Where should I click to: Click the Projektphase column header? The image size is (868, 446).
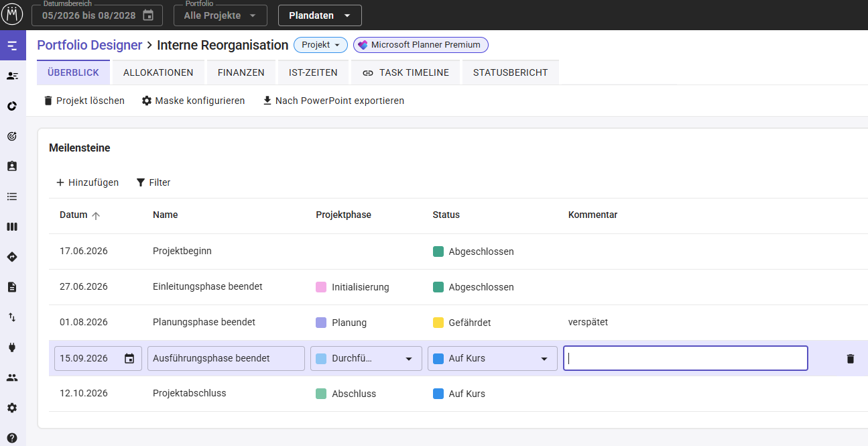tap(343, 215)
